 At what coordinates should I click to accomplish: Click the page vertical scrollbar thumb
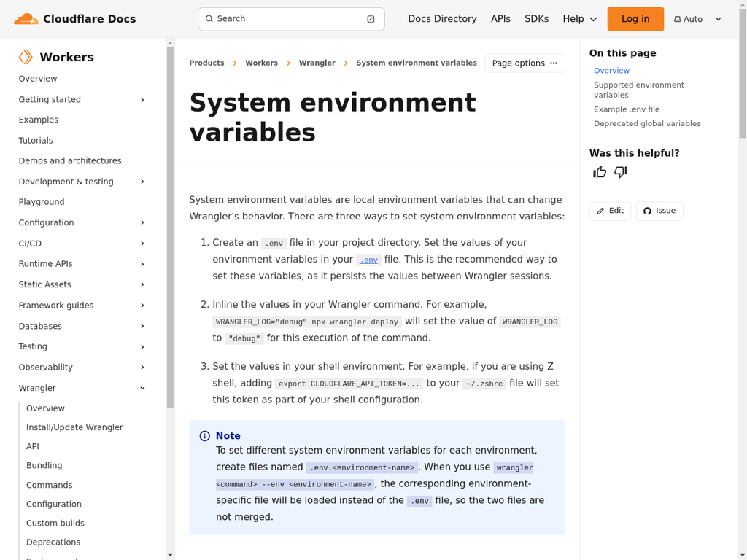pos(742,74)
